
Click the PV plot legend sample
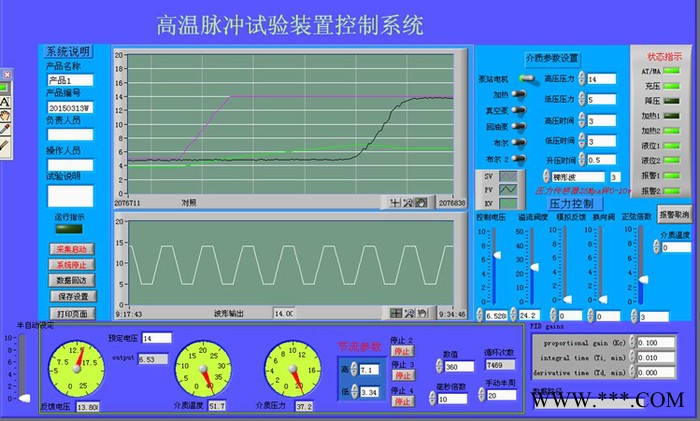coord(508,190)
